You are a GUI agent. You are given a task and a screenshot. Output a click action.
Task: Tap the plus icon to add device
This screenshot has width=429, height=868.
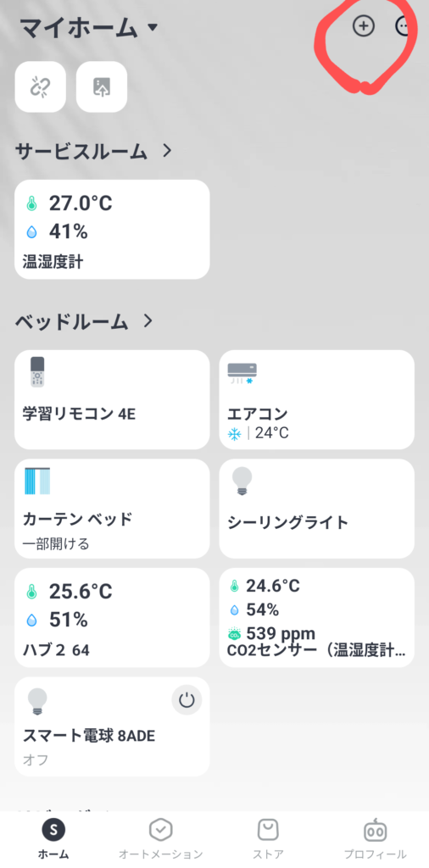(363, 26)
